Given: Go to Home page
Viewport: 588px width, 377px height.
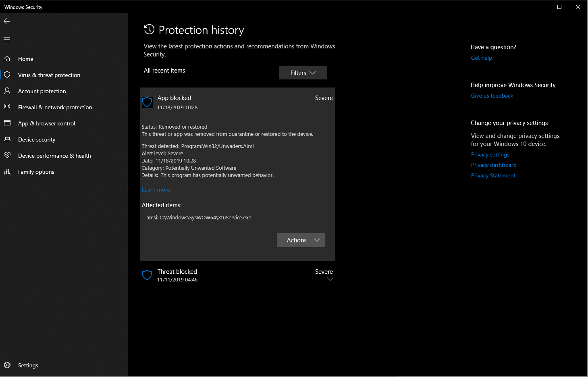Looking at the screenshot, I should tap(64, 59).
